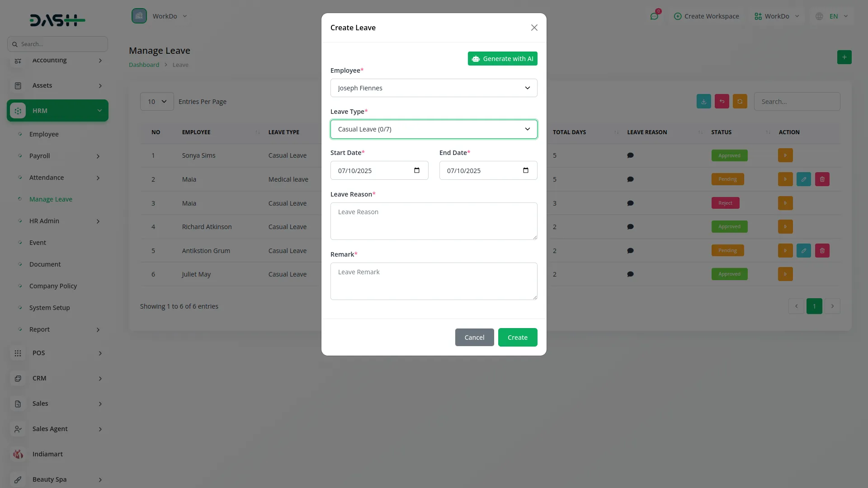This screenshot has height=488, width=868.
Task: Open the Employee dropdown showing Joseph Fiennes
Action: pyautogui.click(x=434, y=88)
